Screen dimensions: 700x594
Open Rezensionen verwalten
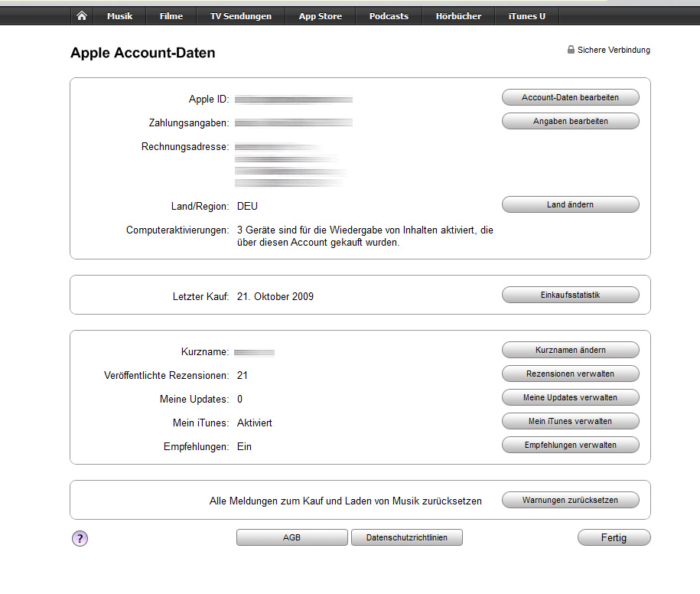tap(571, 374)
